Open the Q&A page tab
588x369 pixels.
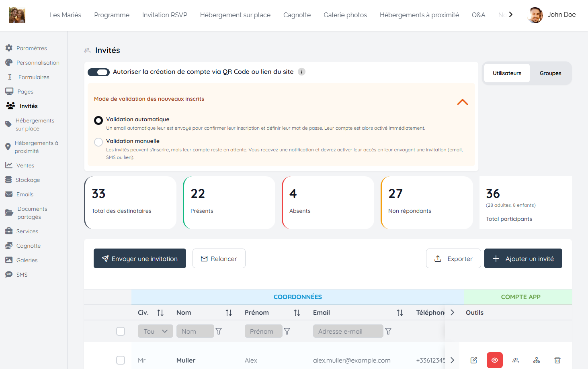pyautogui.click(x=478, y=15)
